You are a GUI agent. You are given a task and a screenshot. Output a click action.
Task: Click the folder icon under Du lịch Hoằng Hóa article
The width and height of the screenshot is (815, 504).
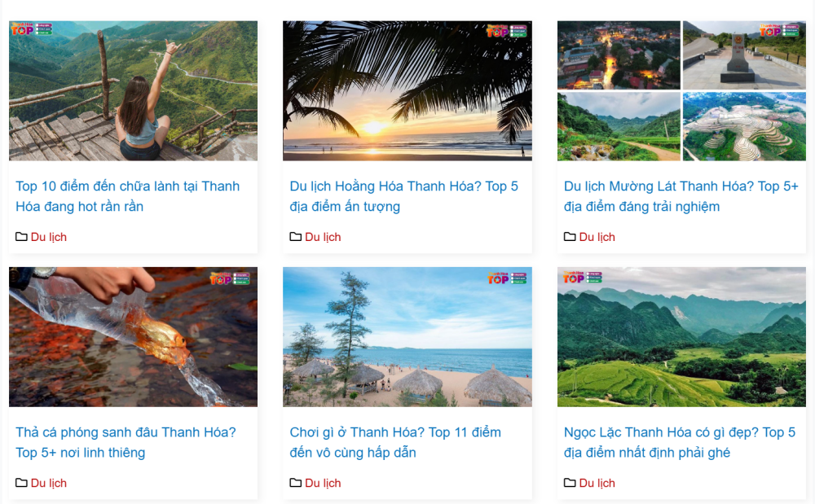tap(295, 237)
